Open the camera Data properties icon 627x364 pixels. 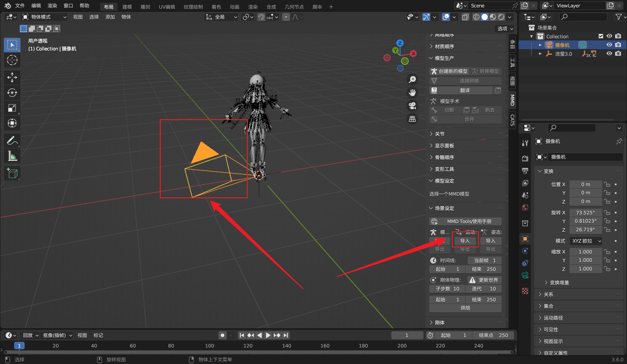(525, 275)
